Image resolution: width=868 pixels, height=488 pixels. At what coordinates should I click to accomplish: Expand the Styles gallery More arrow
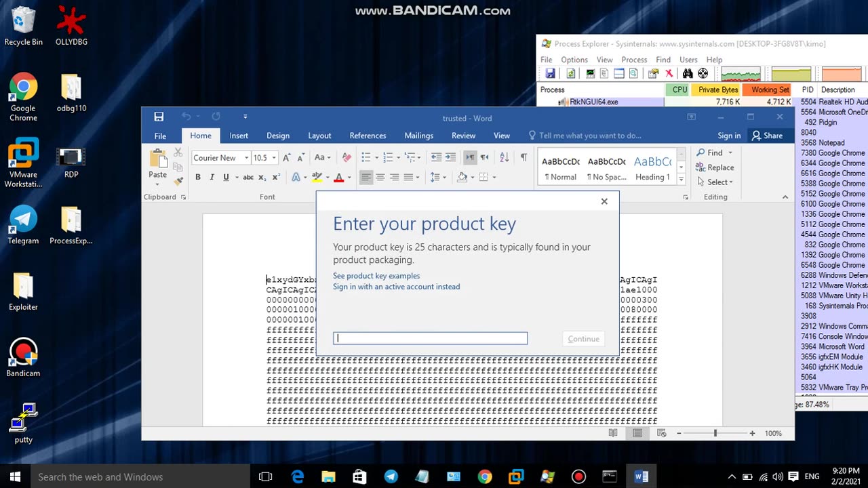pyautogui.click(x=681, y=179)
